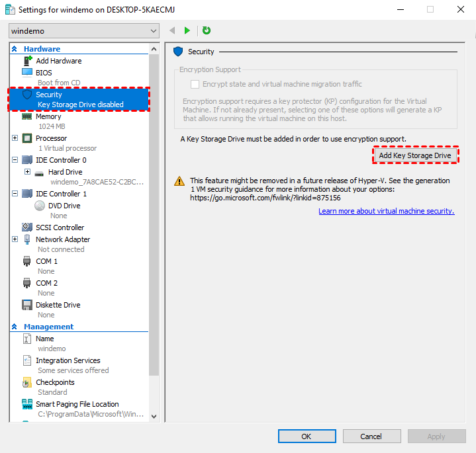Viewport: 476px width, 453px height.
Task: Click the green Start play arrow
Action: tap(187, 30)
